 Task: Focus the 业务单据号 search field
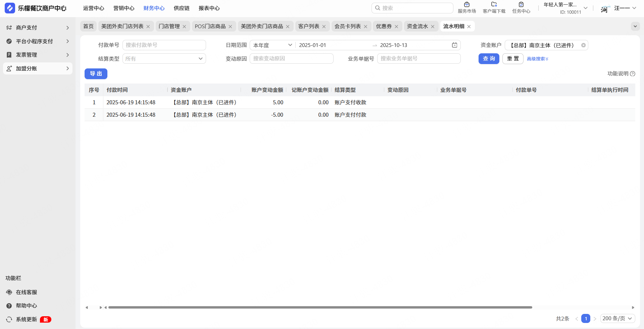pyautogui.click(x=419, y=59)
